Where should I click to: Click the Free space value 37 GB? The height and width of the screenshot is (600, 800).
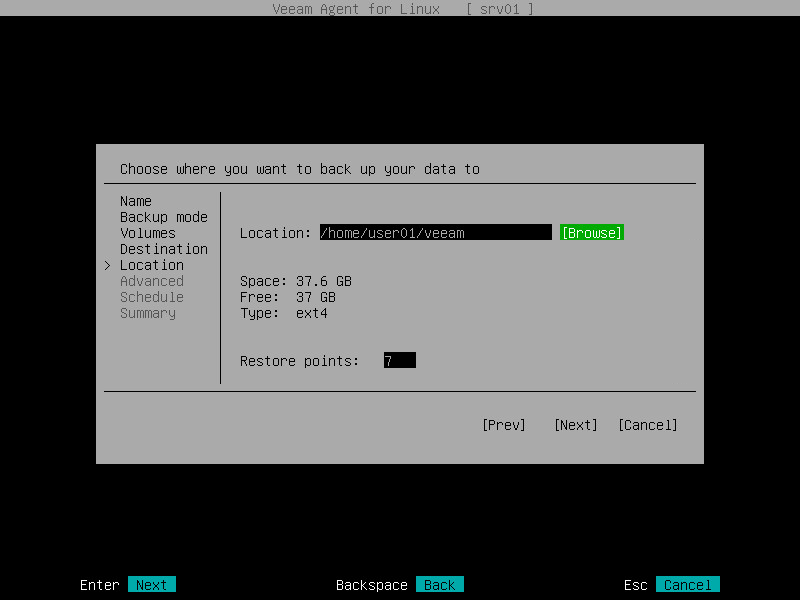315,297
